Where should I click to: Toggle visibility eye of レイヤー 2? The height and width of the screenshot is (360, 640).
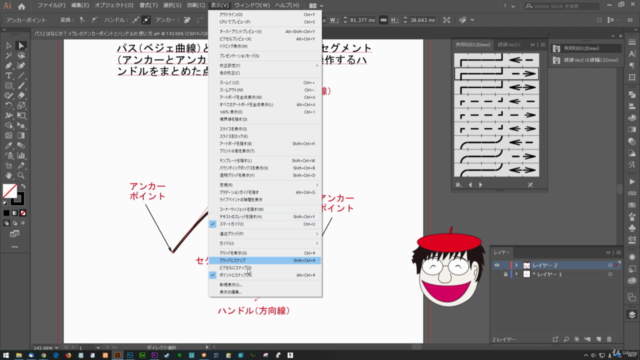pos(497,265)
